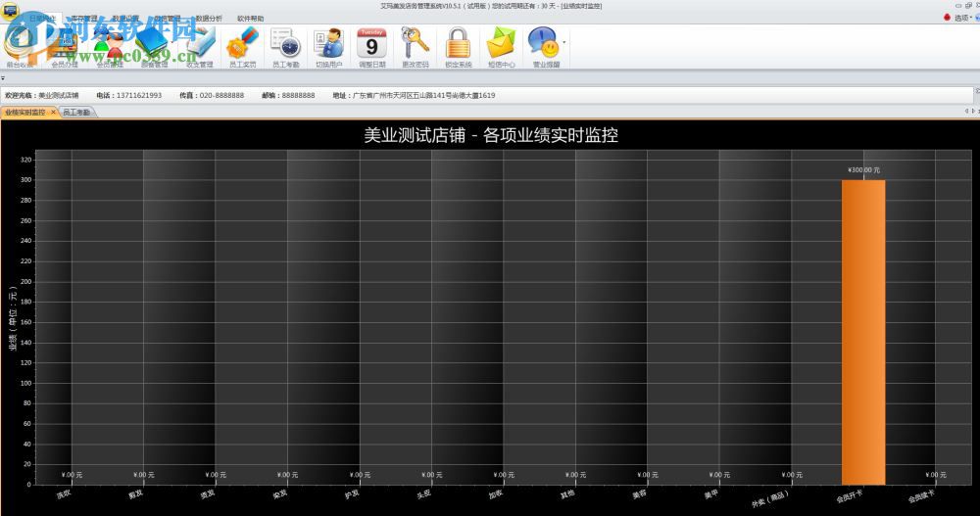Click the orange 会员开卡 bar
Screen dimensions: 980x516
pos(863,331)
